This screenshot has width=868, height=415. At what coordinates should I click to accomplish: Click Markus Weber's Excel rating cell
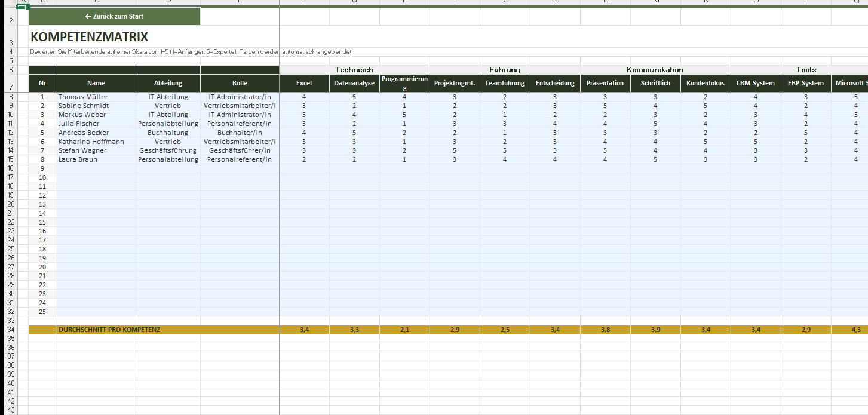(x=304, y=115)
